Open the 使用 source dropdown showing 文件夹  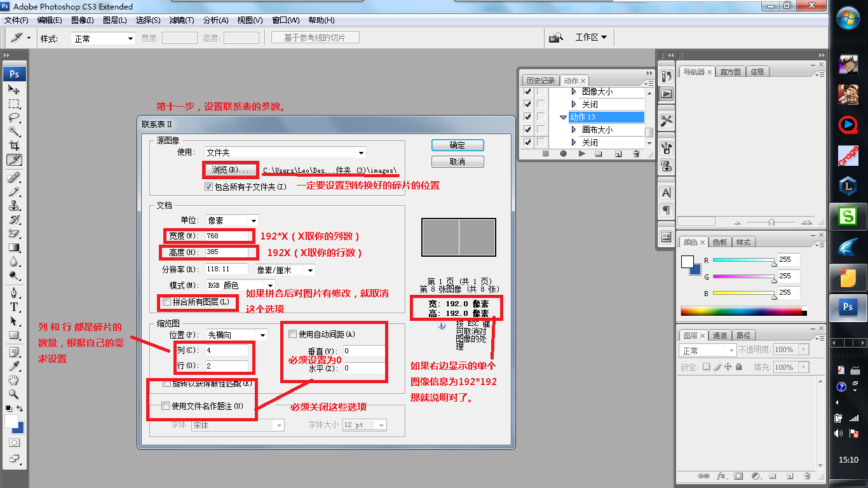pos(285,152)
